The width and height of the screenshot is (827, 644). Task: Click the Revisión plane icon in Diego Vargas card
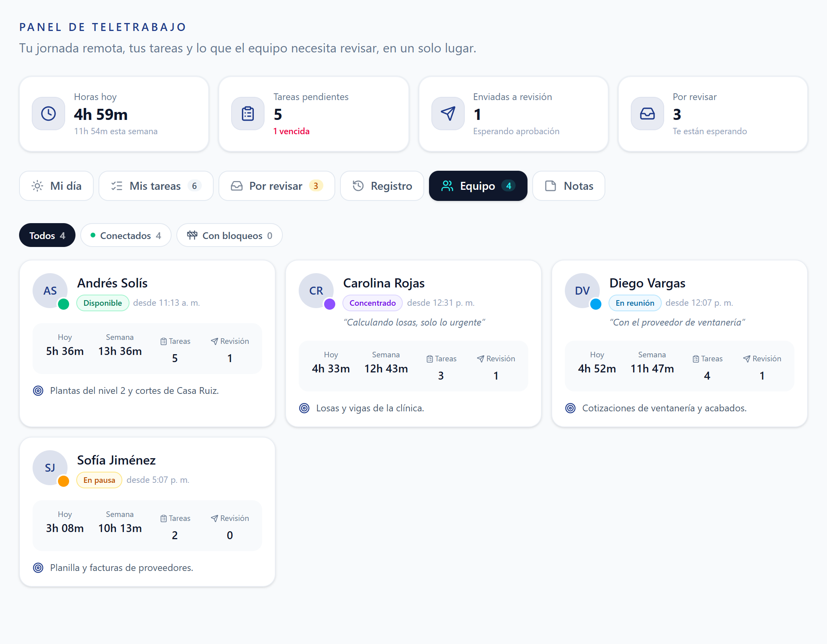747,359
